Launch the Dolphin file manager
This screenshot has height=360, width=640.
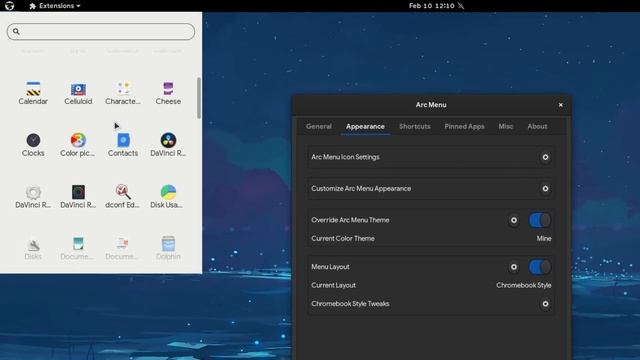tap(168, 249)
